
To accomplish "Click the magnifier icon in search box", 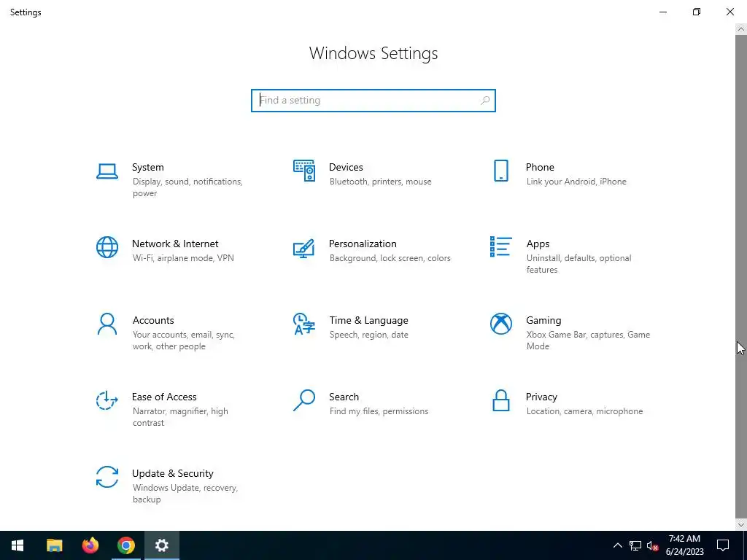I will (485, 101).
